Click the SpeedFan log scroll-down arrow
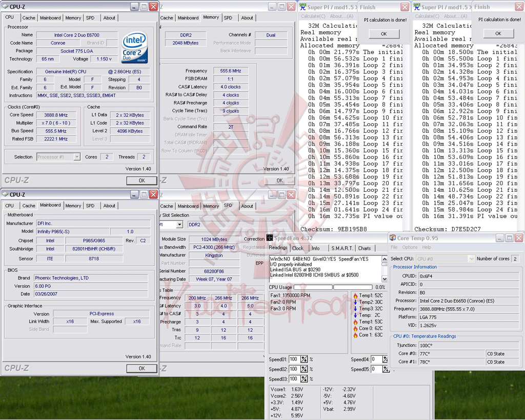Viewport: 525px width, 420px height. point(385,278)
